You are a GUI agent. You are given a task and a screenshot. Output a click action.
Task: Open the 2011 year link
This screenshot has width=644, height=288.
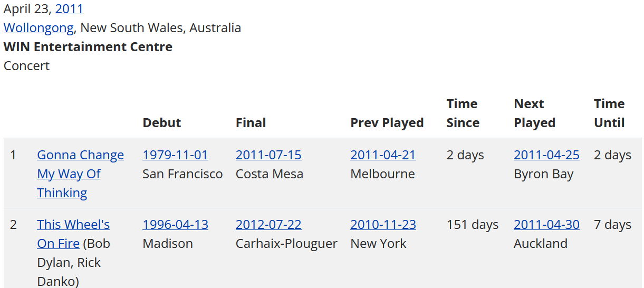(x=69, y=9)
